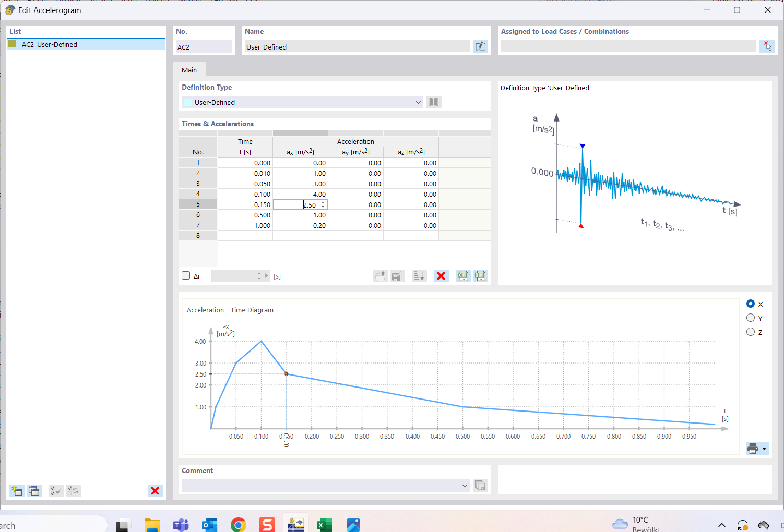Create a new accelerogram in the list
Image resolution: width=784 pixels, height=532 pixels.
click(x=16, y=491)
